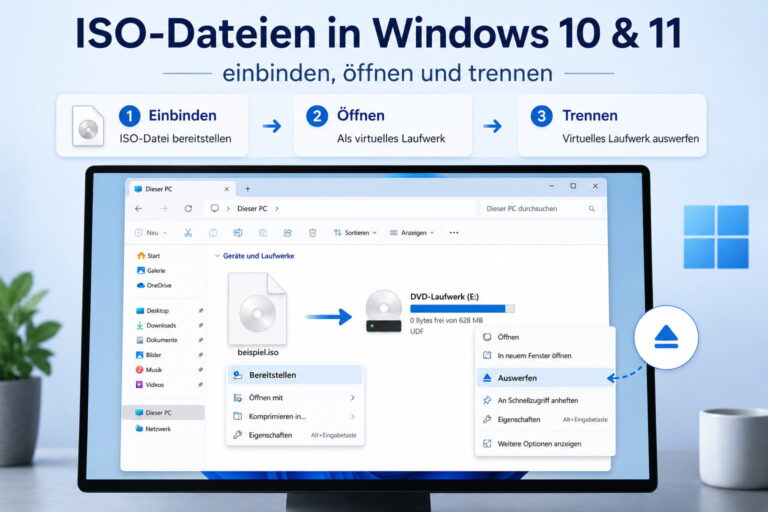768x512 pixels.
Task: Open the Bilder folder in the sidebar
Action: click(x=148, y=355)
